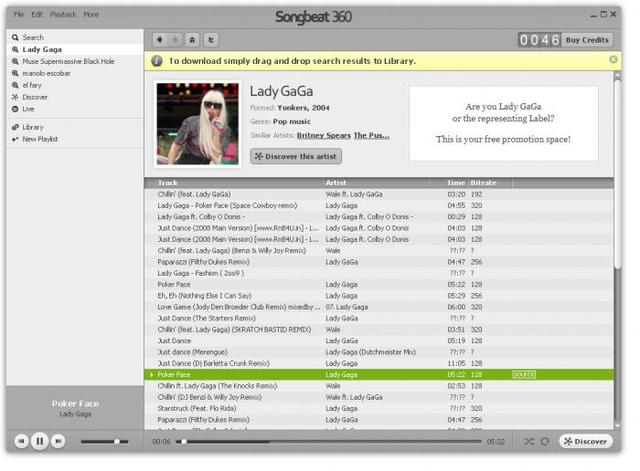Select track Paparazzi 04:47 above Fashion row

(x=379, y=262)
